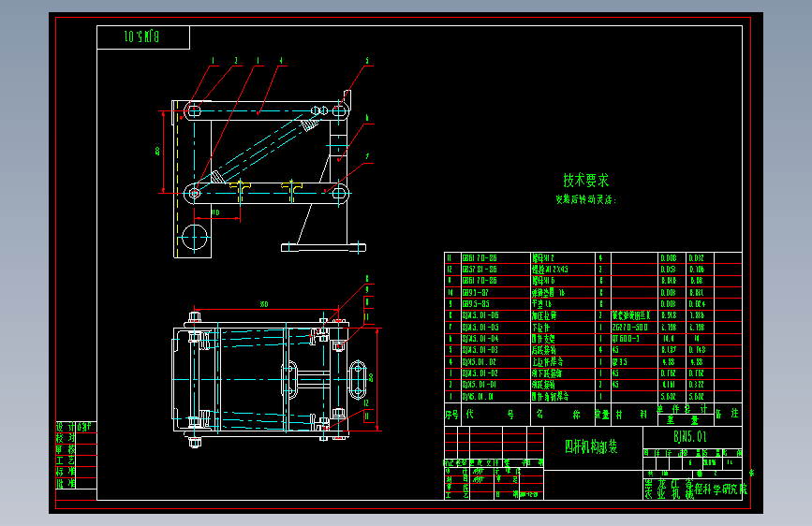Click the 'GB93-87' code cell
This screenshot has height=526, width=812.
pyautogui.click(x=475, y=293)
